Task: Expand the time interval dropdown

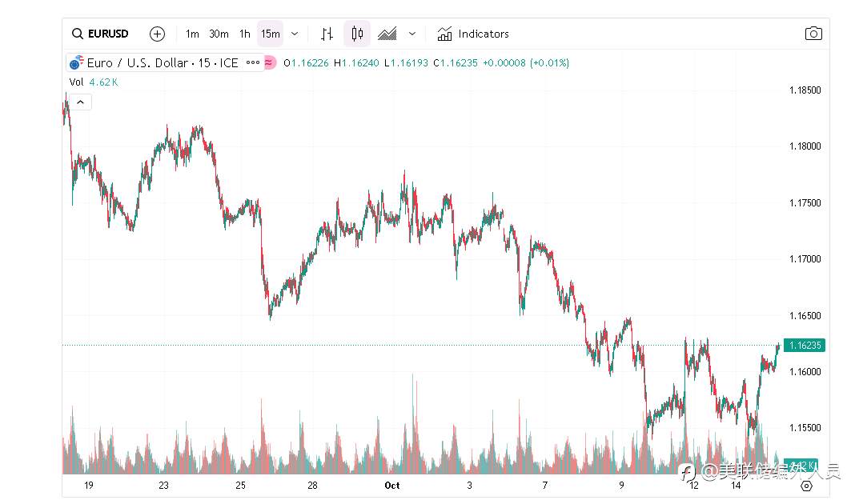Action: click(x=295, y=34)
